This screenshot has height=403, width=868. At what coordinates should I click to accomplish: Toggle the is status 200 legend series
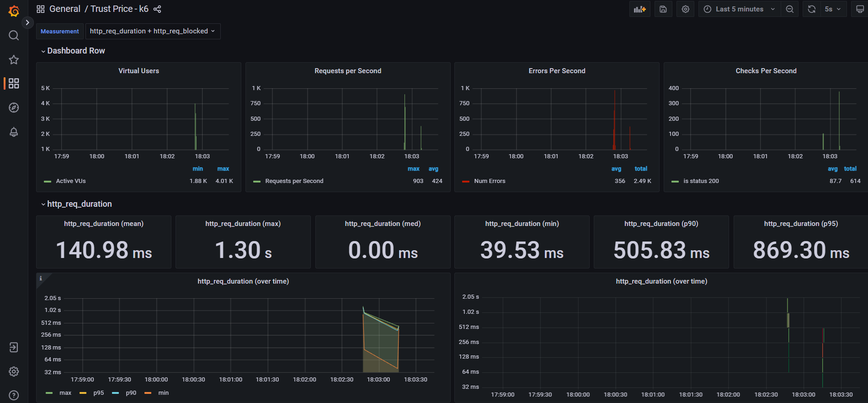click(x=701, y=181)
